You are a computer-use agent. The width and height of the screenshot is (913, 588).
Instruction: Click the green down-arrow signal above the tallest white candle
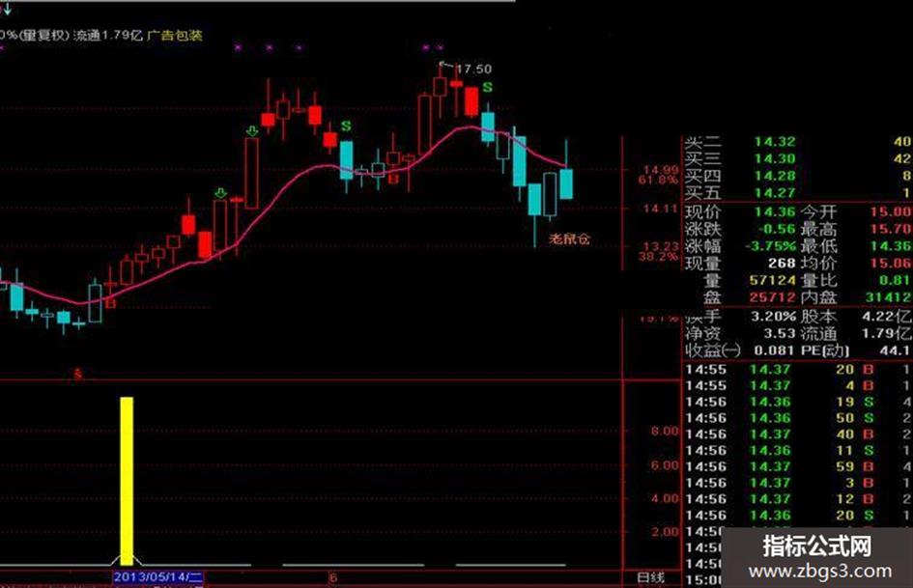(x=251, y=131)
